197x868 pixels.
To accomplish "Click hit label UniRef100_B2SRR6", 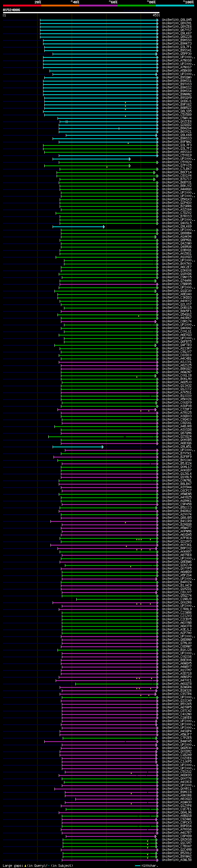I will click(177, 206).
